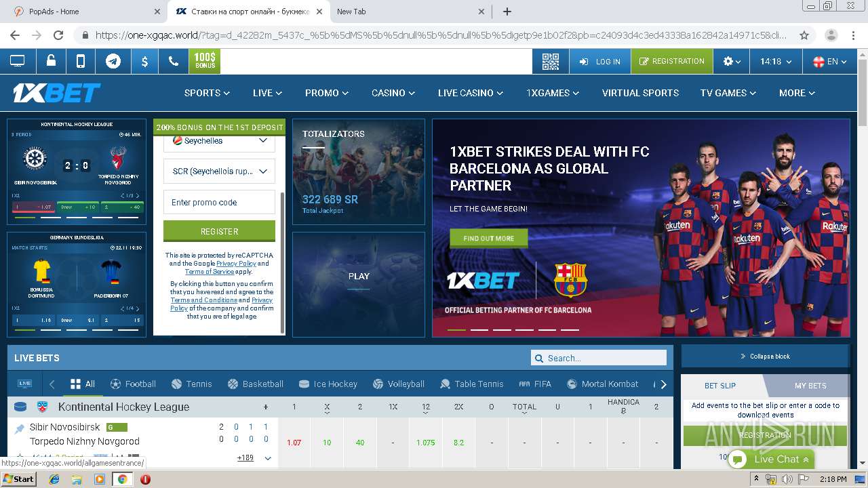The image size is (868, 488).
Task: Open the Terms and Conditions link
Action: (x=203, y=300)
